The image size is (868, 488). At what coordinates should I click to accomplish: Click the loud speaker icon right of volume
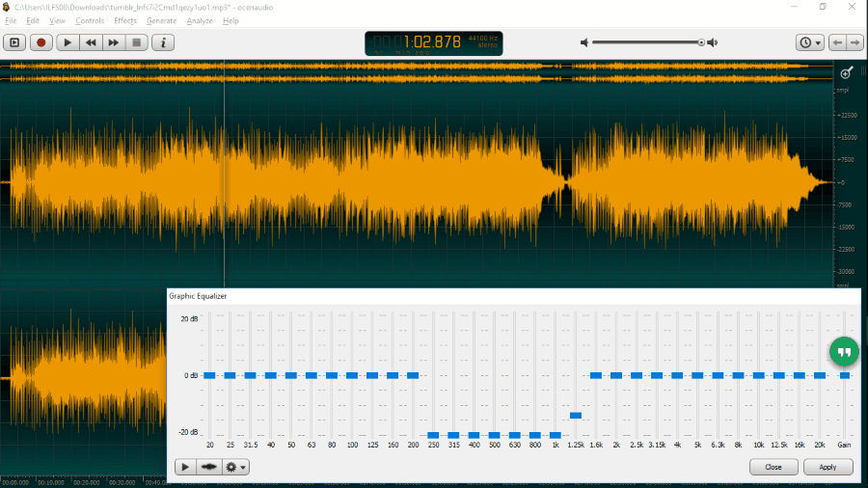click(x=713, y=42)
